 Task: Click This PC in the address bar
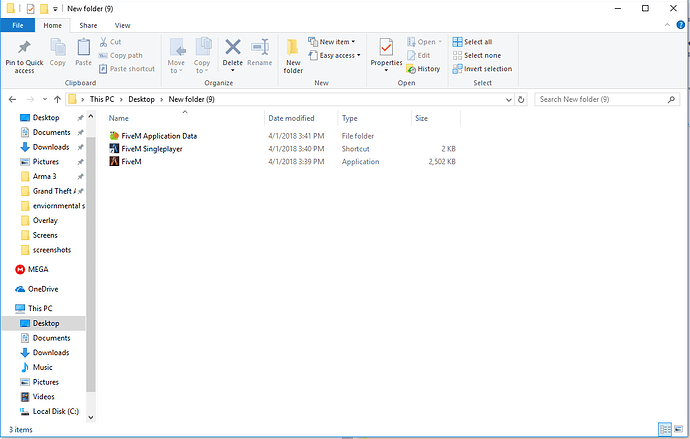[102, 99]
